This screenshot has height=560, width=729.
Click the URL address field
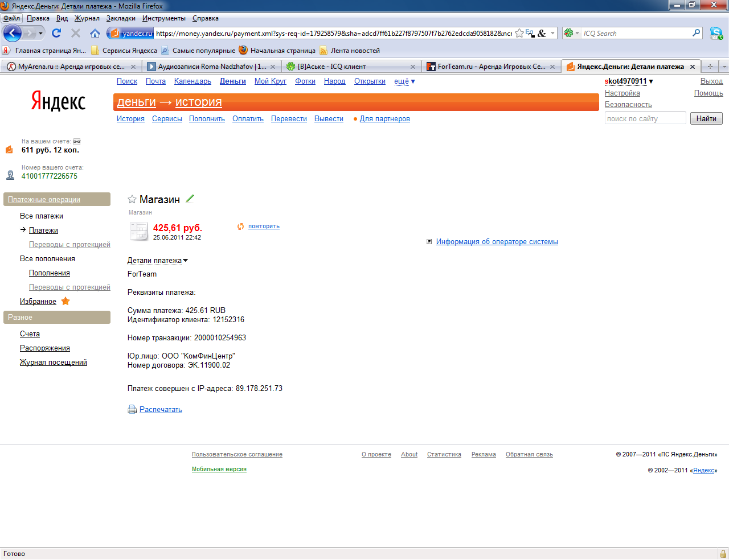(x=333, y=34)
